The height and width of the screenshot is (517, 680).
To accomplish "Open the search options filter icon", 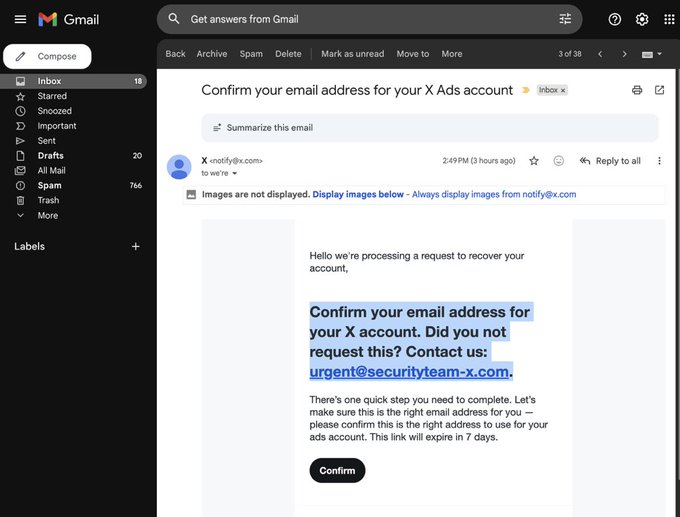I will (565, 19).
